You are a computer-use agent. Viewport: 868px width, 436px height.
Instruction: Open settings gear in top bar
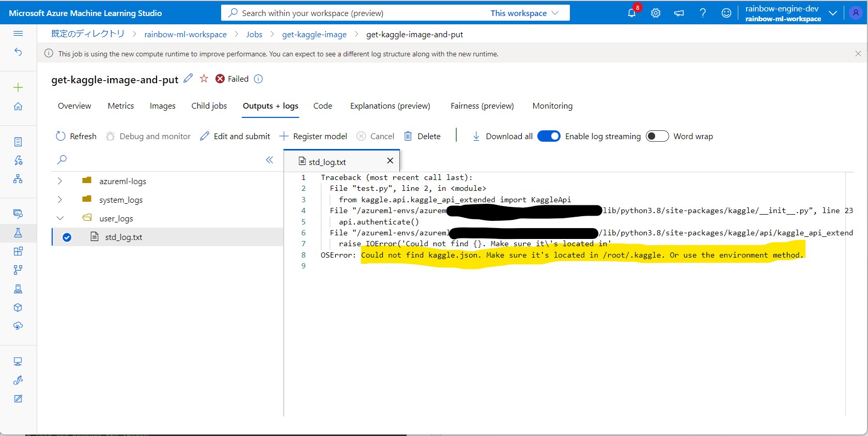[x=656, y=13]
